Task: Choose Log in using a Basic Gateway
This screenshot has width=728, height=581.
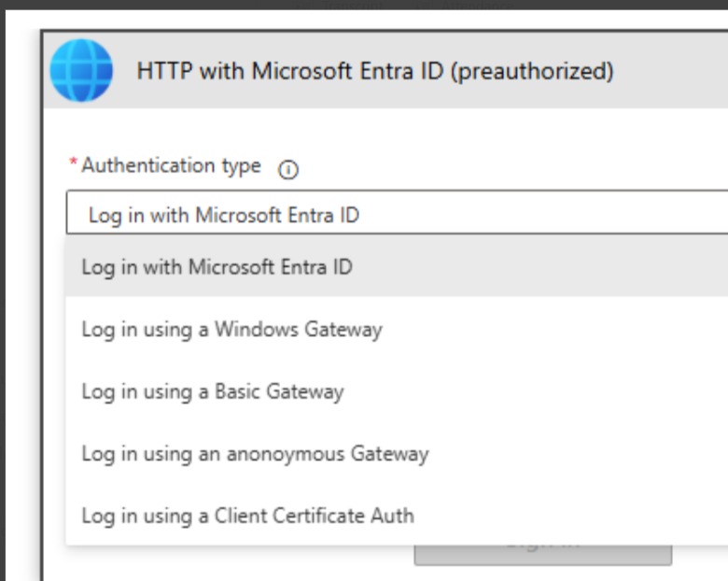Action: (397, 391)
